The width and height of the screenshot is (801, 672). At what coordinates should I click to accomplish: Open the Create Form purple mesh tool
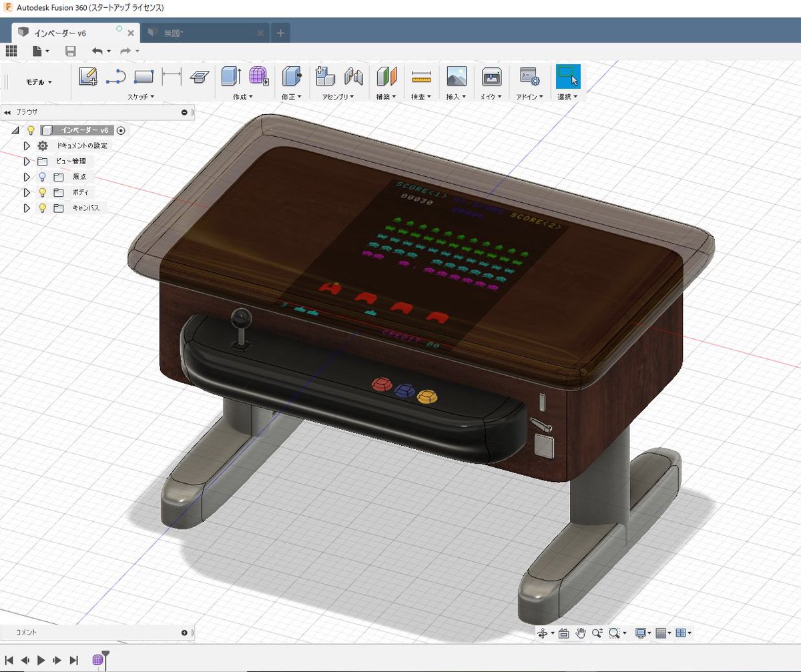(258, 76)
